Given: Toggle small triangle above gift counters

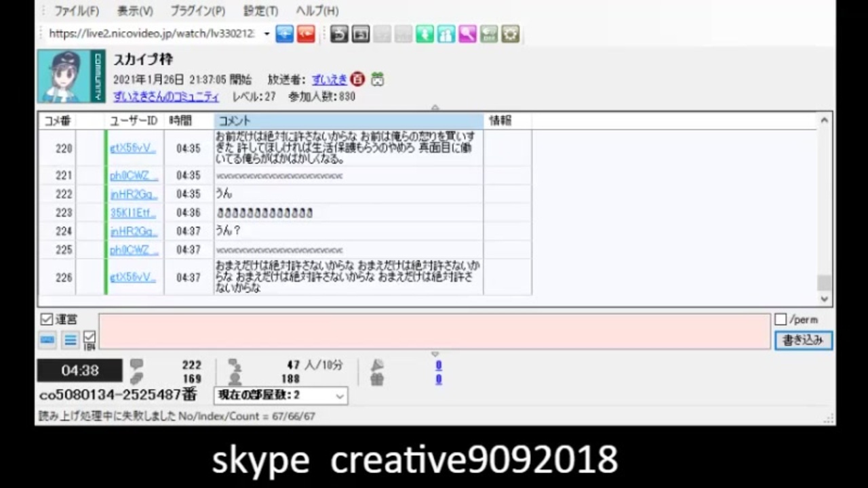Looking at the screenshot, I should click(x=435, y=354).
